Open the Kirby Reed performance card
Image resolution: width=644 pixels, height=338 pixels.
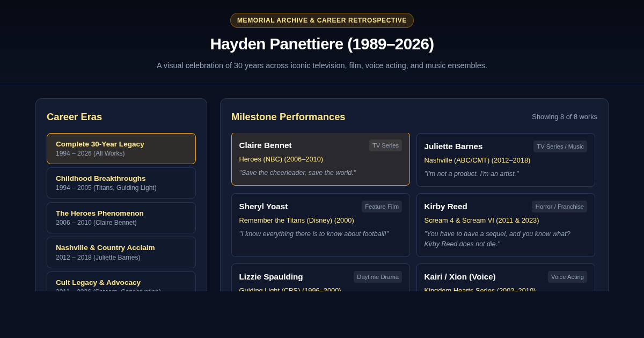coord(506,225)
